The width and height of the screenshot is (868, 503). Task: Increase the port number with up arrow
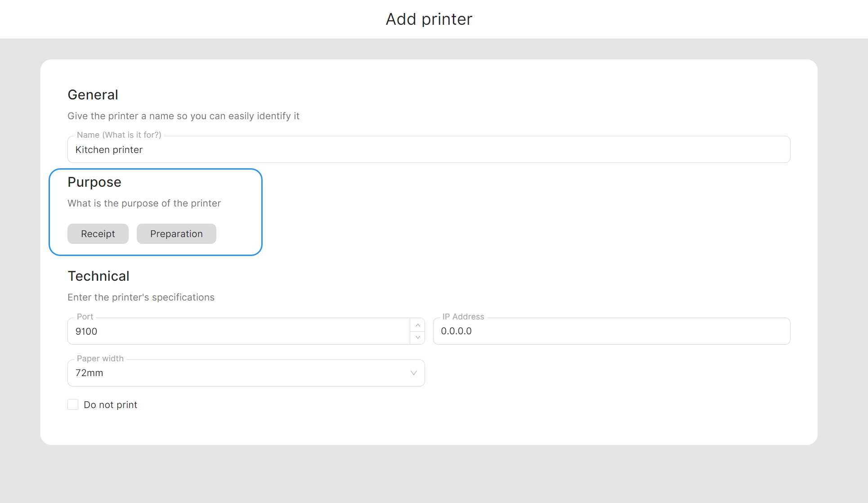(x=417, y=325)
